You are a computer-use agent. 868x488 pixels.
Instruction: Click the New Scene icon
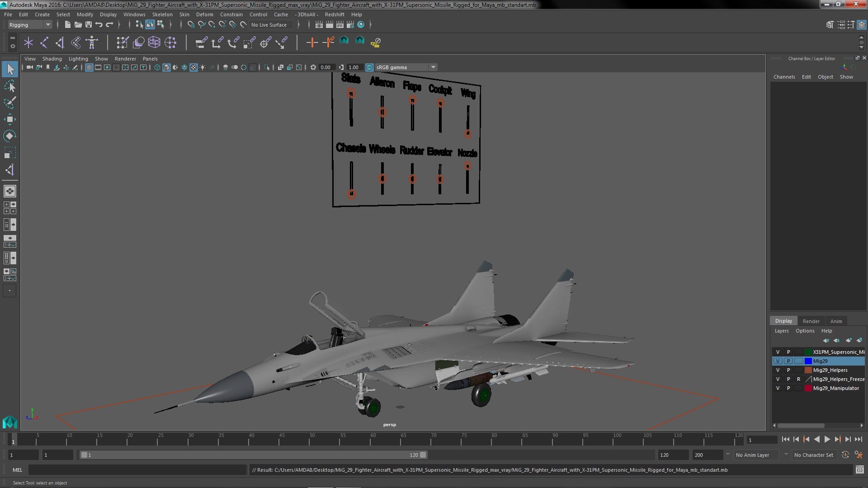tap(67, 25)
